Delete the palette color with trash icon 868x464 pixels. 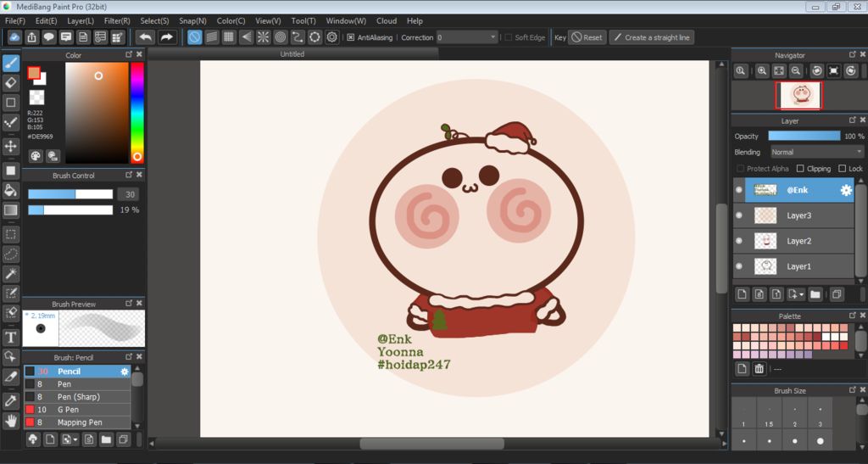point(759,369)
